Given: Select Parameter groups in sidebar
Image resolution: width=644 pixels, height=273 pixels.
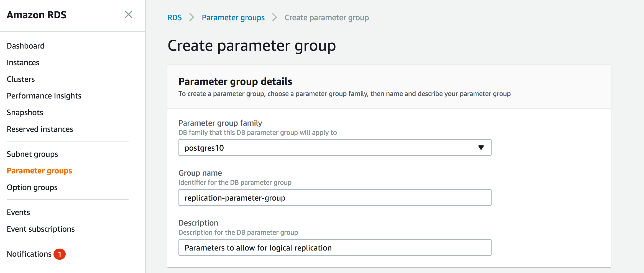Looking at the screenshot, I should (39, 171).
